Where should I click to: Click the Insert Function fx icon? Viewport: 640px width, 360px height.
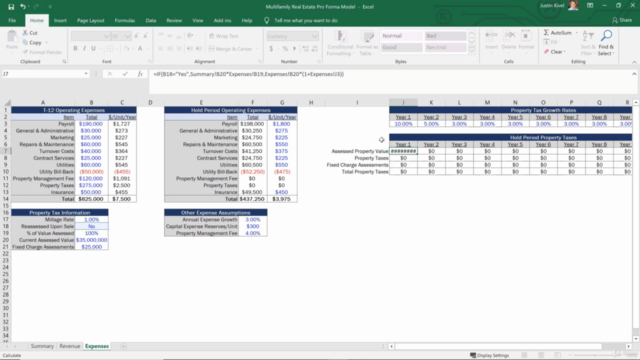click(x=140, y=74)
